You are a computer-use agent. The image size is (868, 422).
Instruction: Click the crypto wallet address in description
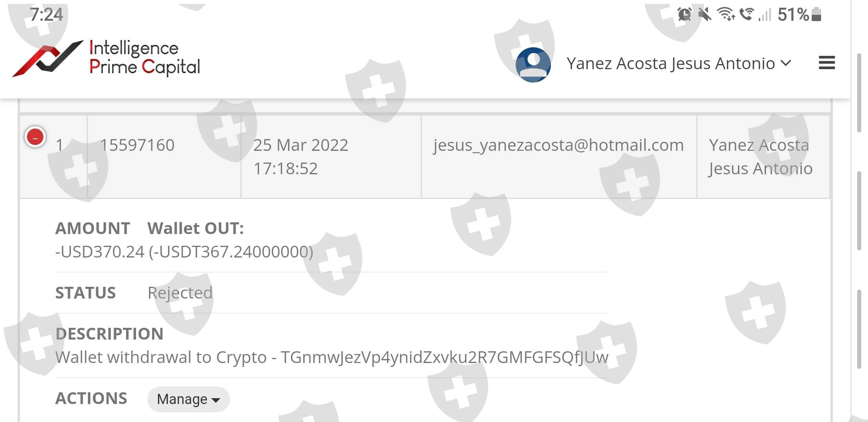coord(444,357)
